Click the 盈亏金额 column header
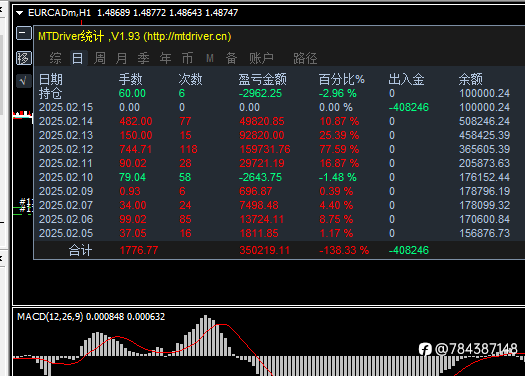Viewport: 525px width, 376px height. pyautogui.click(x=262, y=80)
